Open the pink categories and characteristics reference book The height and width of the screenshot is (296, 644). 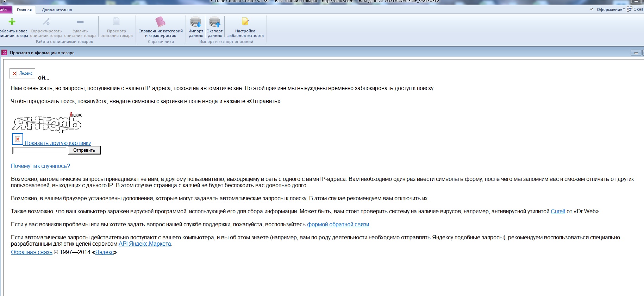[161, 22]
